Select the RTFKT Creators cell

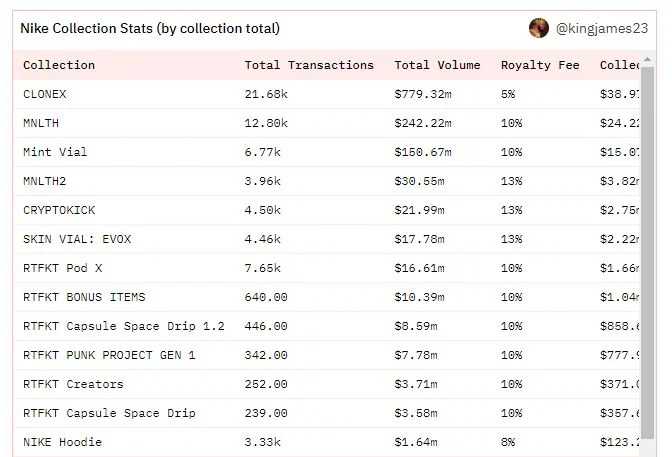(x=73, y=384)
